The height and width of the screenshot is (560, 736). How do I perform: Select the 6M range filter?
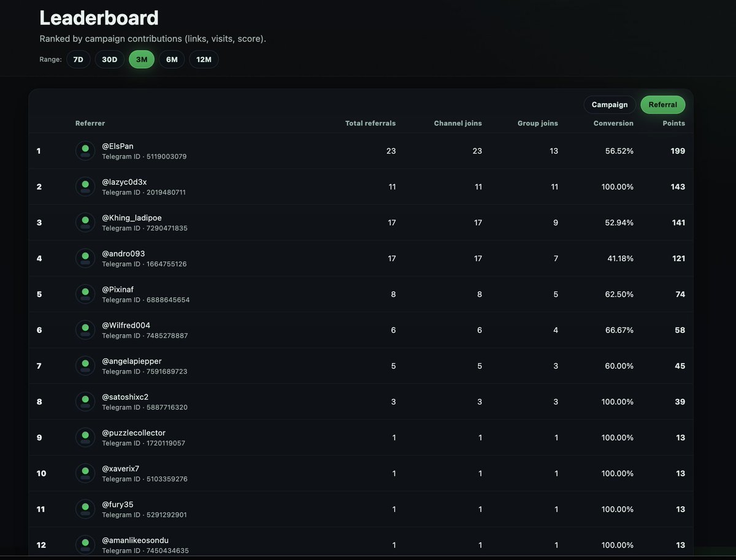pyautogui.click(x=172, y=59)
